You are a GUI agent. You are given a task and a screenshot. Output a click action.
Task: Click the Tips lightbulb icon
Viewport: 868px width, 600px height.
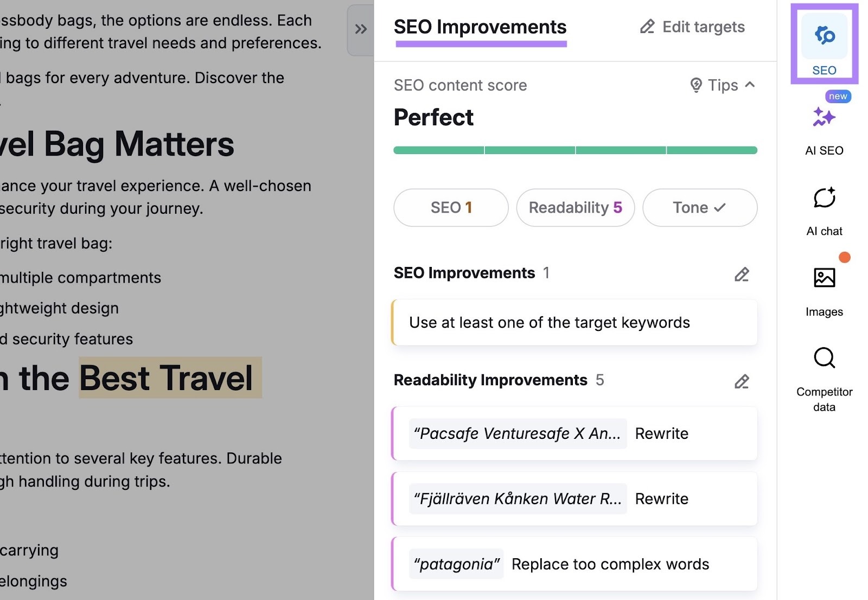tap(698, 85)
